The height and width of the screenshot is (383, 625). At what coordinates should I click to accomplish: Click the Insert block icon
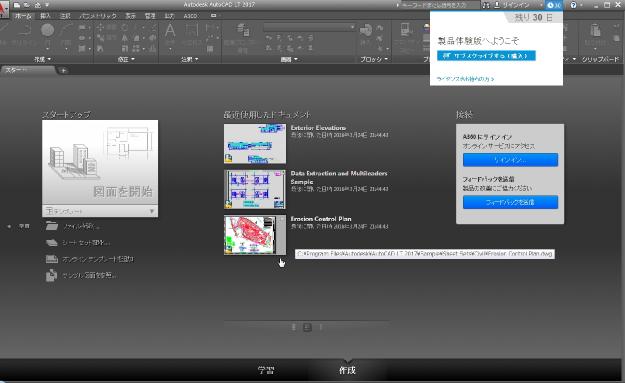tap(366, 30)
